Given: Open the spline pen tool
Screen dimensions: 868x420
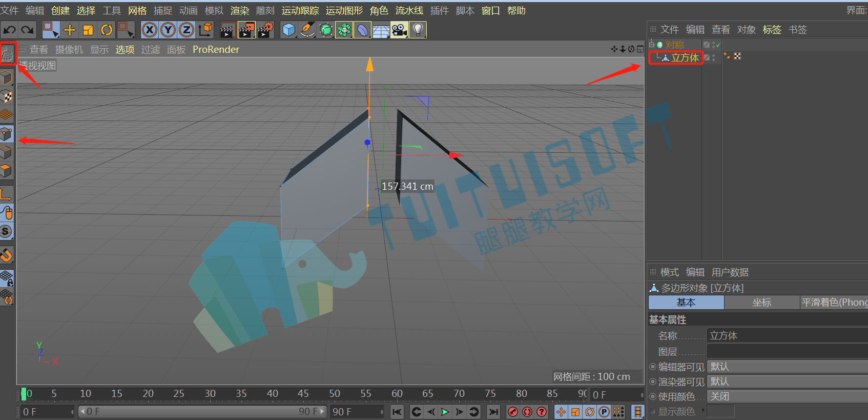Looking at the screenshot, I should (x=307, y=30).
